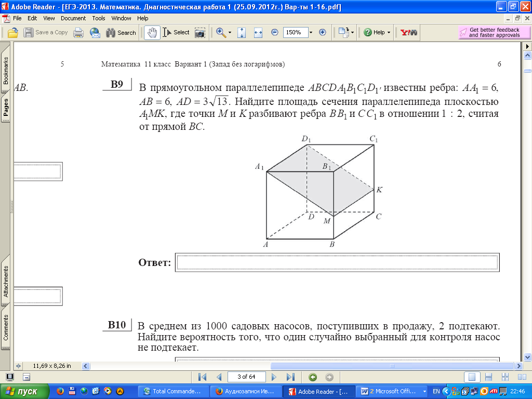This screenshot has width=532, height=399.
Task: Click vertical scrollbar up arrow
Action: [x=528, y=55]
